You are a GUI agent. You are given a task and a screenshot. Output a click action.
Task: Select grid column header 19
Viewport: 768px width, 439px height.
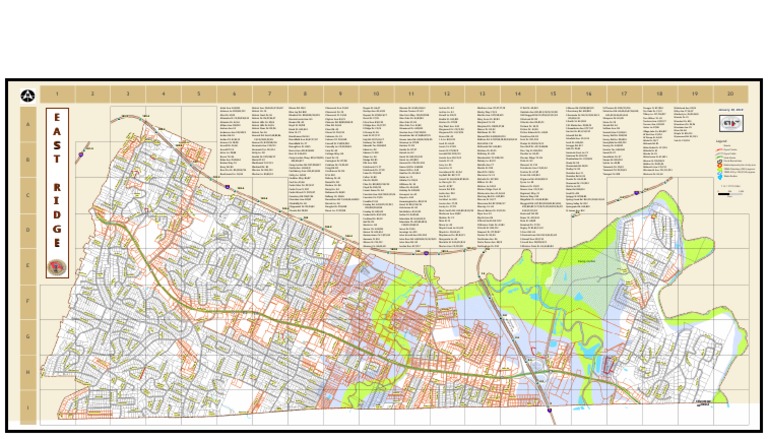(x=695, y=94)
